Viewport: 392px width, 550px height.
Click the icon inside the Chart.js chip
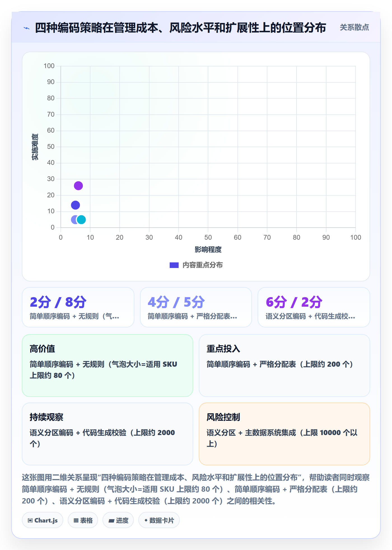(x=30, y=521)
